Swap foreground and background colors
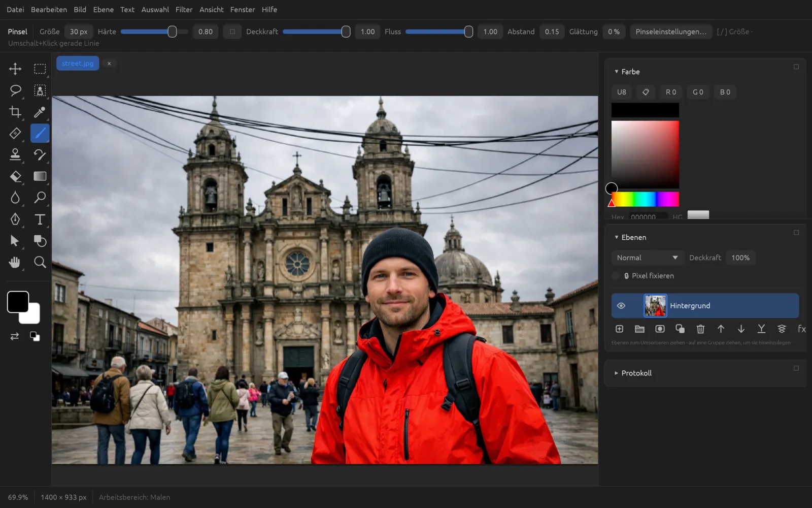This screenshot has width=812, height=508. click(15, 336)
